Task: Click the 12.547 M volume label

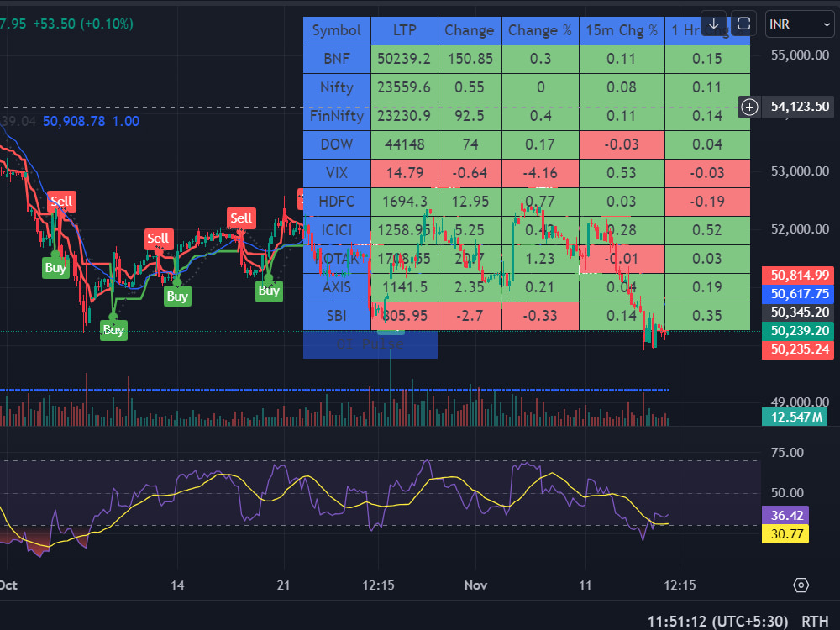Action: (x=795, y=417)
